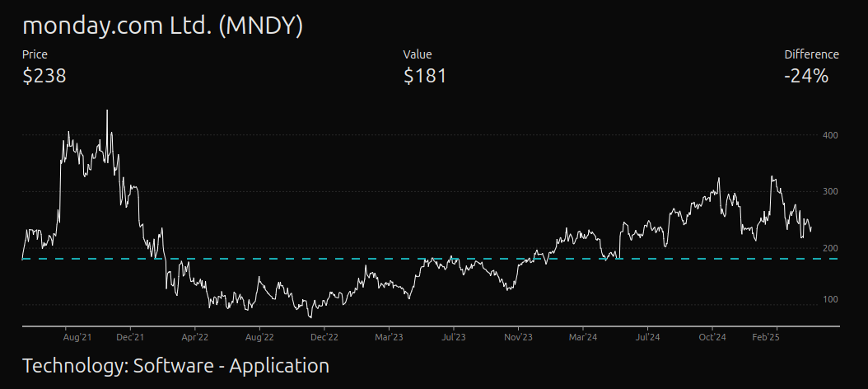Select the Difference label
Viewport: 868px width, 389px height.
pyautogui.click(x=811, y=54)
